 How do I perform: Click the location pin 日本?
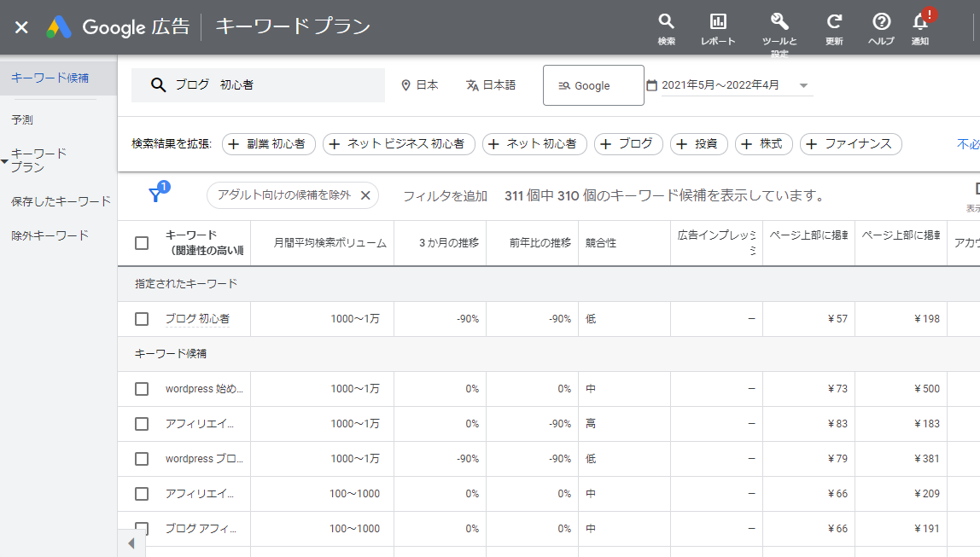pos(420,85)
